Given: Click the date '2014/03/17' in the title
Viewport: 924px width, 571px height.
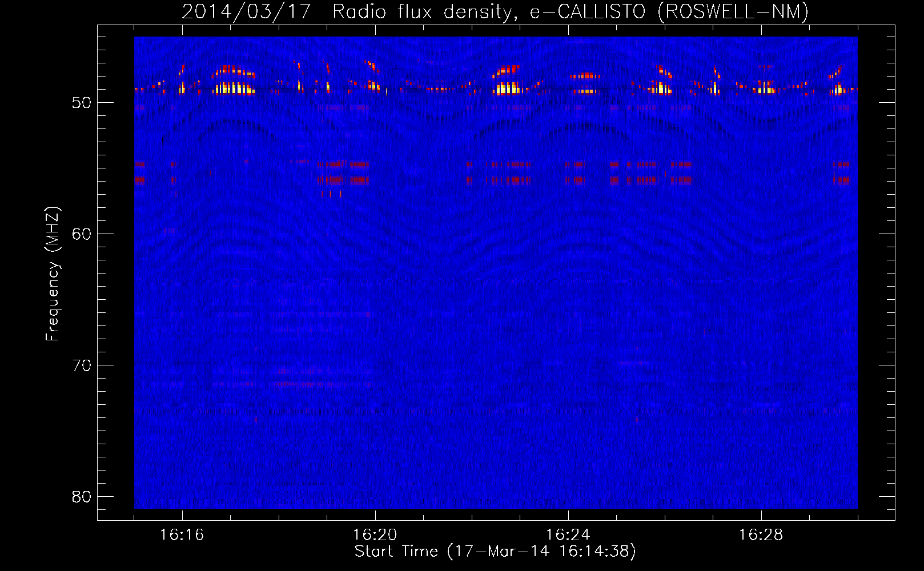Looking at the screenshot, I should click(246, 11).
